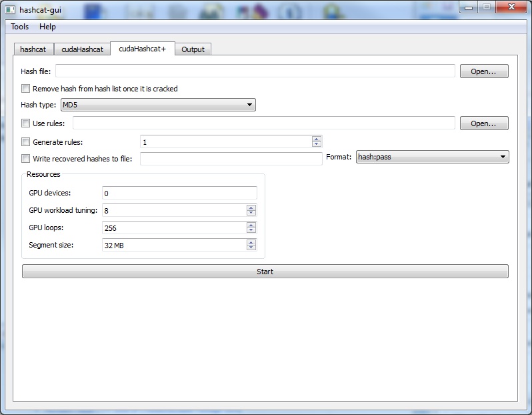
Task: Select the cudaHashcat+ tab
Action: [143, 49]
